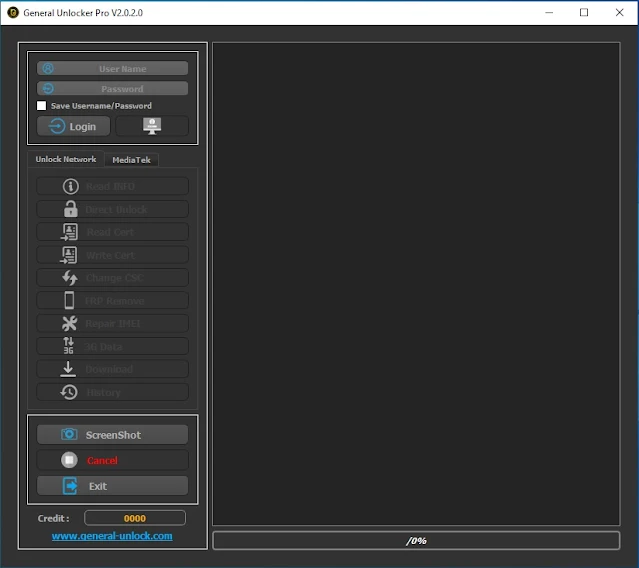Viewport: 639px width, 568px height.
Task: Click the progress bar showing /0%
Action: coord(416,541)
